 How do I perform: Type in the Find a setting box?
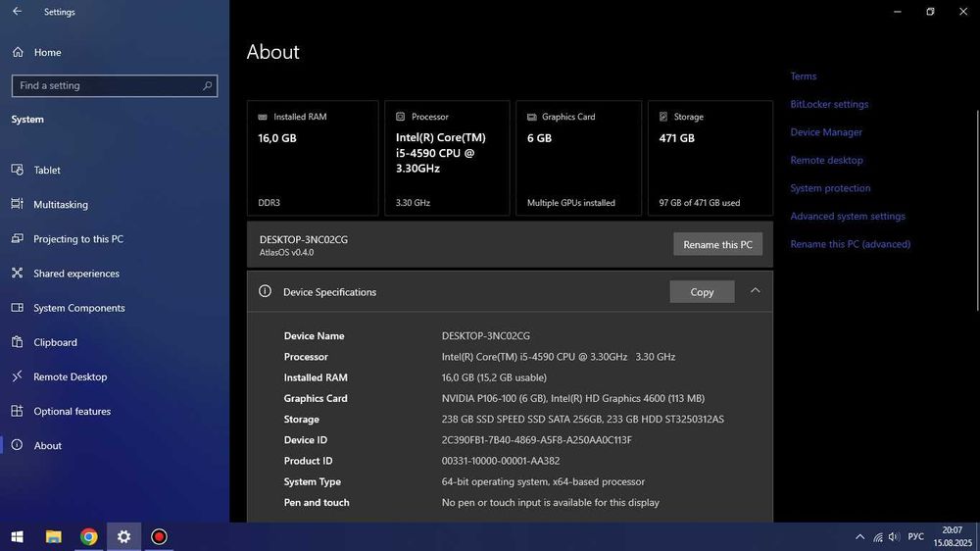point(103,86)
